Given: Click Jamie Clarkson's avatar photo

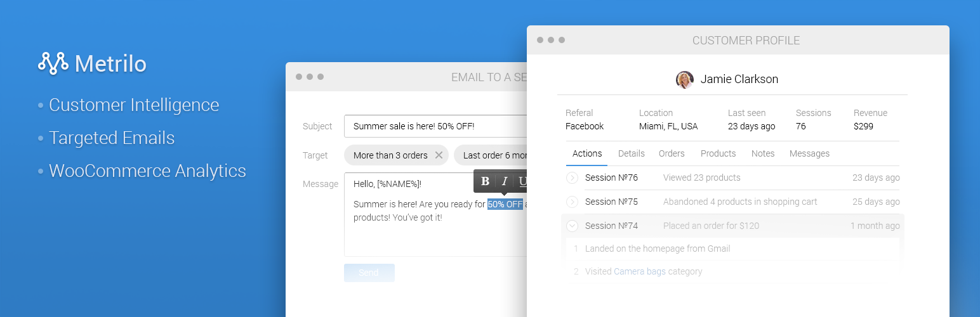Looking at the screenshot, I should (685, 79).
